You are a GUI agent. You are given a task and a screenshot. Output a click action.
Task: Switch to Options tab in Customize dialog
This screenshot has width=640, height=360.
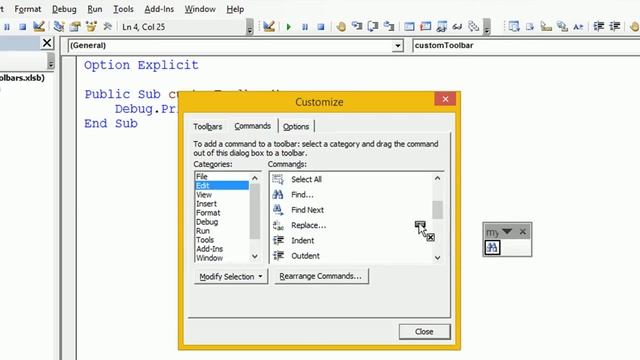point(296,127)
